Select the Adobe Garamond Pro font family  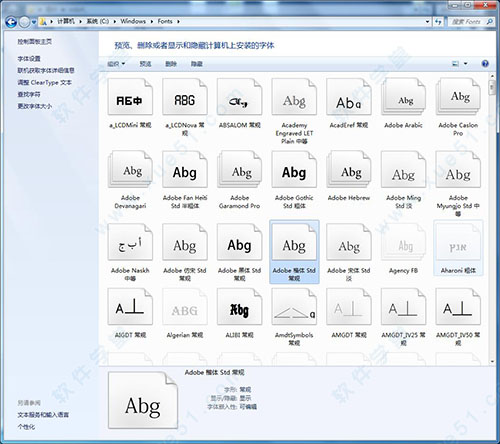(239, 169)
